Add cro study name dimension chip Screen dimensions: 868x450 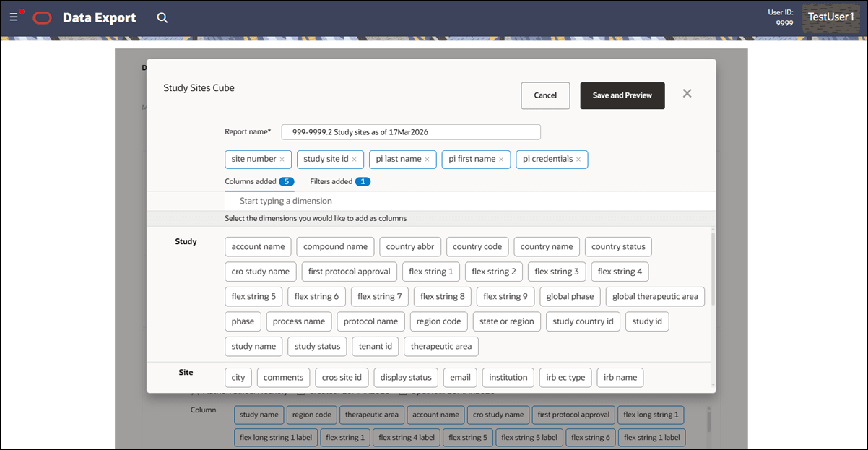click(260, 272)
